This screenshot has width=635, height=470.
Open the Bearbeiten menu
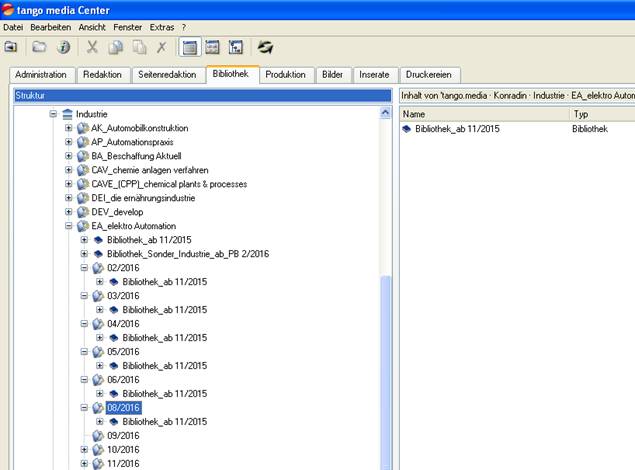[x=50, y=27]
